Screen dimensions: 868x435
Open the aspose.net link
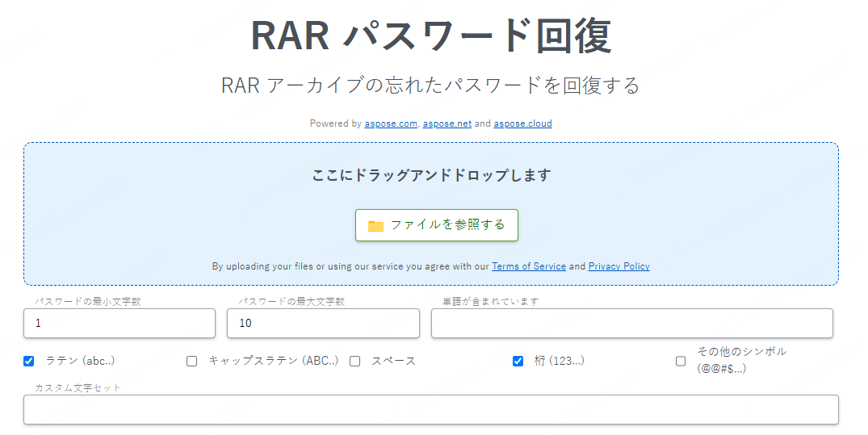point(447,123)
